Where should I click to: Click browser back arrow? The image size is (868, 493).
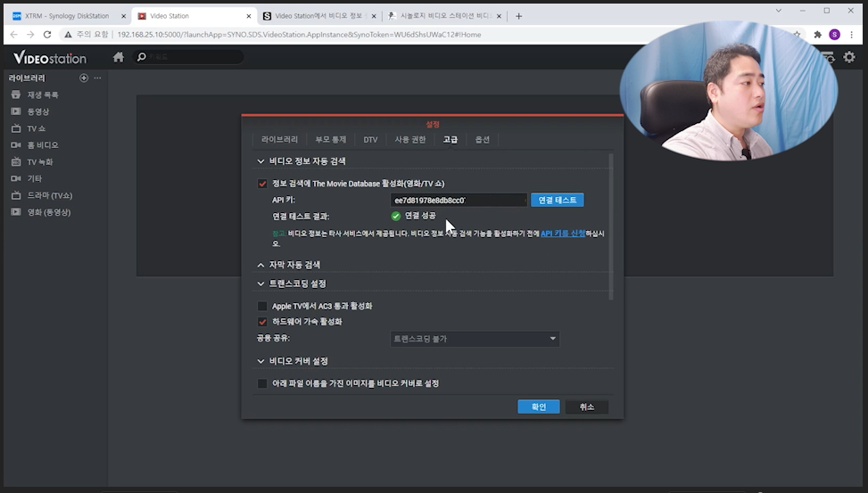tap(14, 34)
